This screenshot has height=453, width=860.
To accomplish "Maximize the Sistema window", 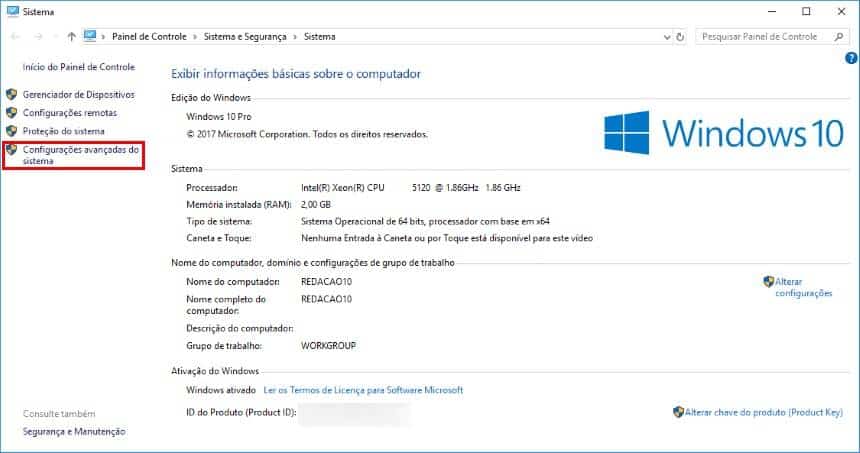I will pos(806,12).
